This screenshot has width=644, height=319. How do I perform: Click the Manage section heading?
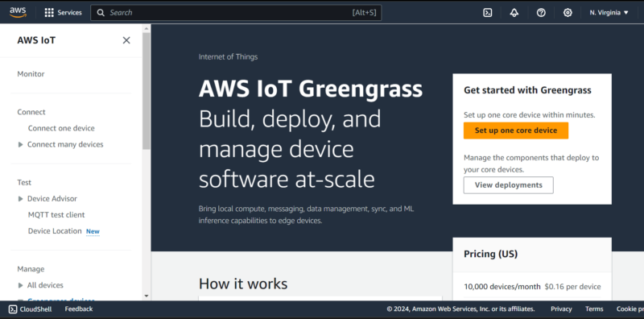click(31, 269)
